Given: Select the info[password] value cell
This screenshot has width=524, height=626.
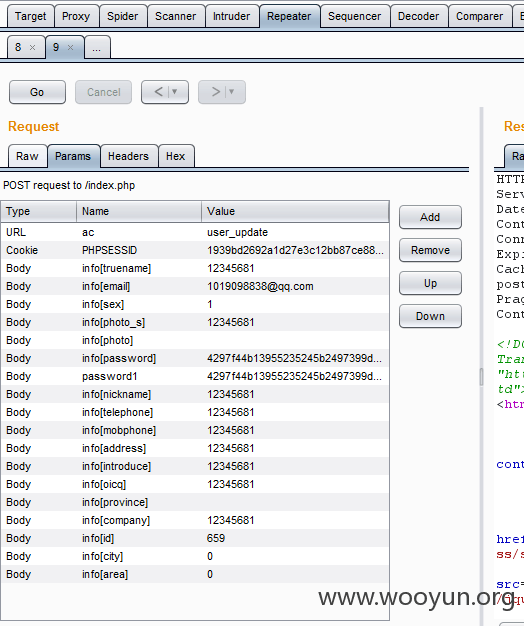Looking at the screenshot, I should (x=295, y=358).
